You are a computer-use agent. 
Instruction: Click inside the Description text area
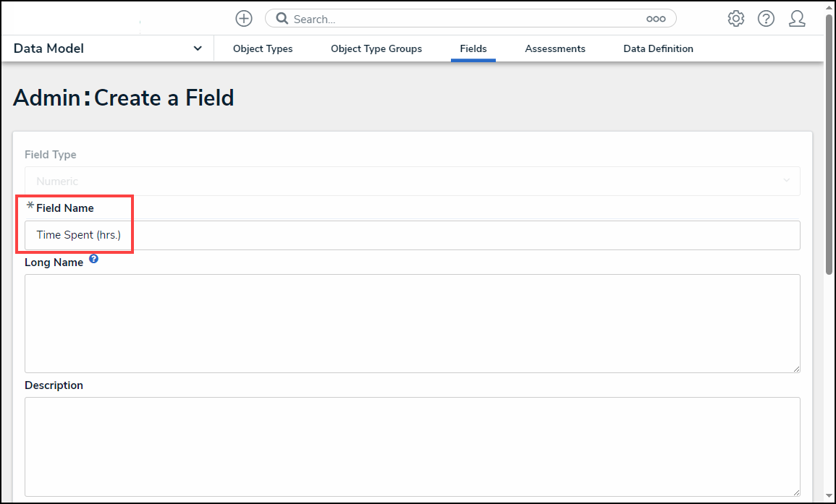tap(412, 446)
